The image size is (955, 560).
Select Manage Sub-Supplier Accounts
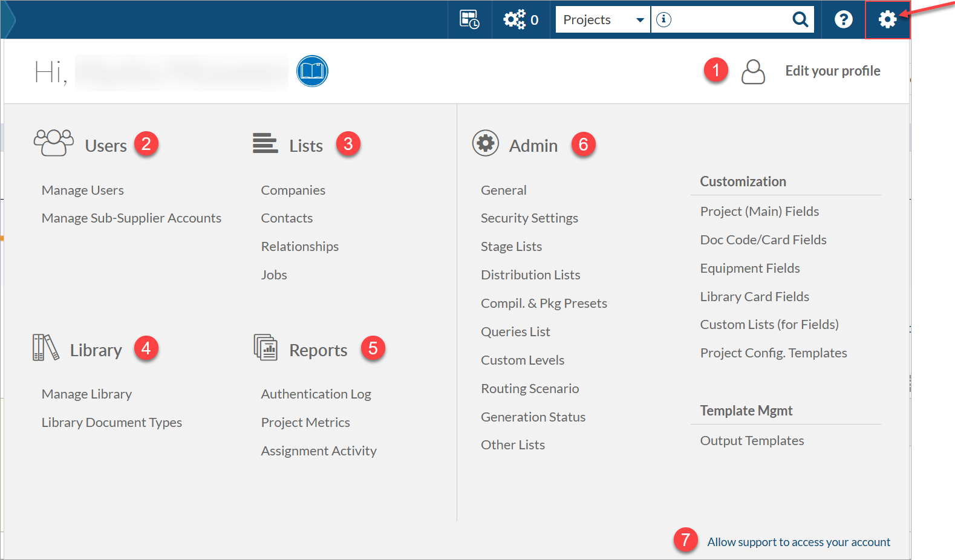[131, 218]
